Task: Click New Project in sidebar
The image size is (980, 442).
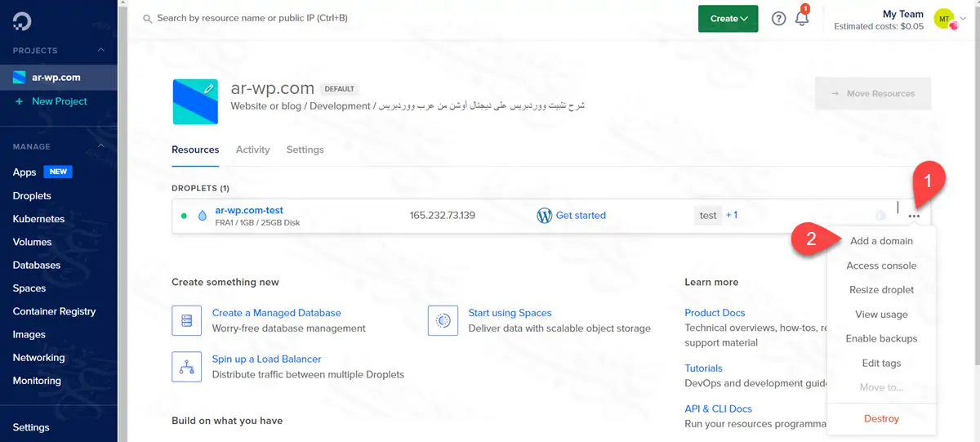Action: 59,101
